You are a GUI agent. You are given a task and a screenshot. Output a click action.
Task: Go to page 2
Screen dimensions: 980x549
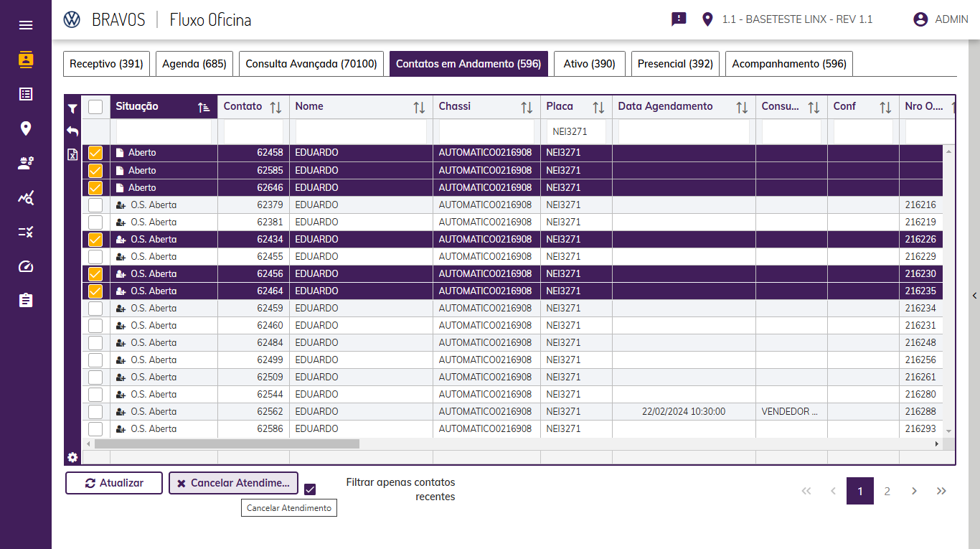(x=887, y=491)
